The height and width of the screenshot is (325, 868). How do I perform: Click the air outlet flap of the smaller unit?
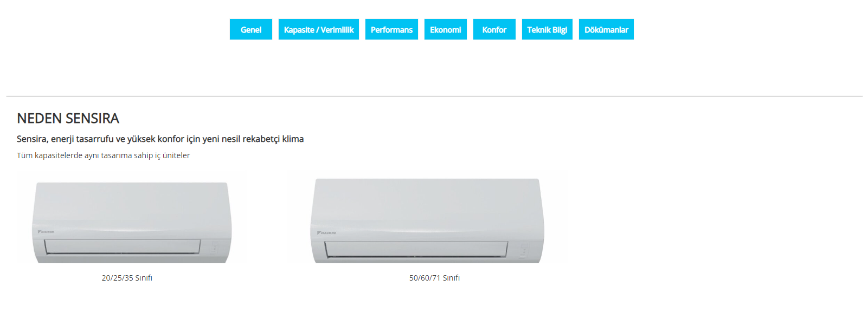[x=123, y=246]
